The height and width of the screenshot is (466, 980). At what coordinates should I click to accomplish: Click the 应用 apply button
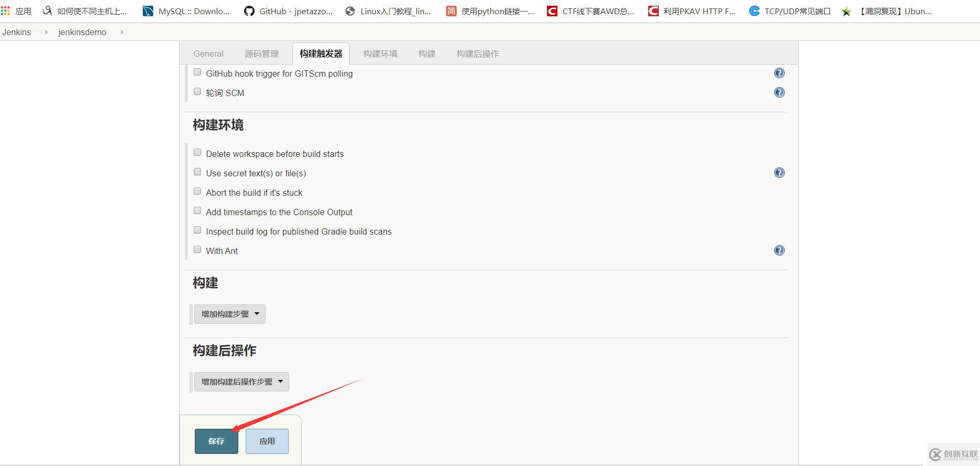click(267, 441)
